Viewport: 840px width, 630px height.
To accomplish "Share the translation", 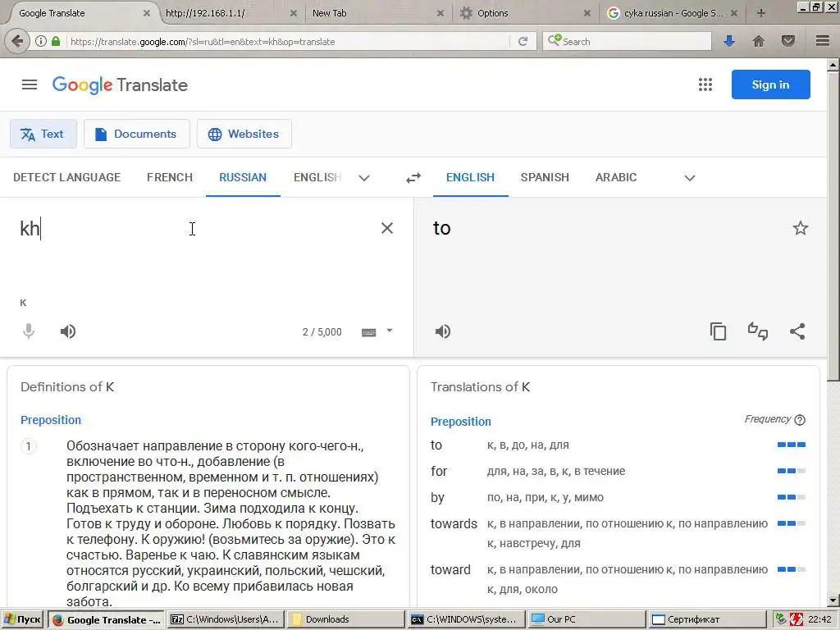I will (797, 331).
